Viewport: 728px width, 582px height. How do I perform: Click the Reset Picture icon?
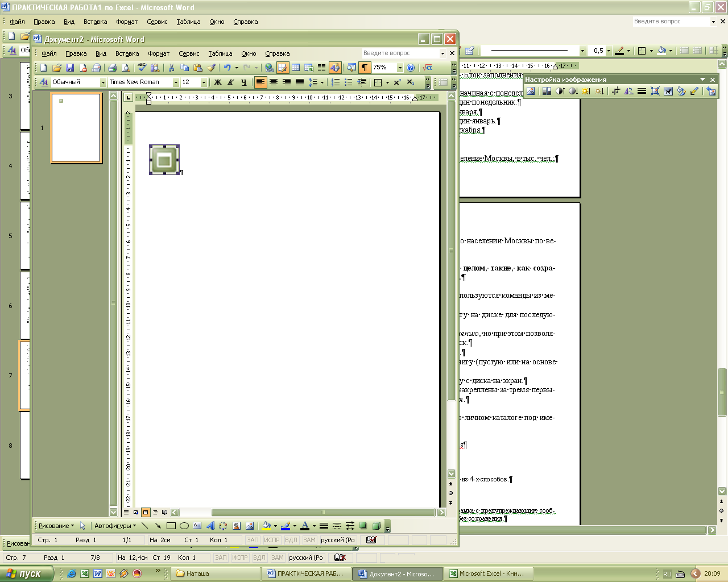(x=710, y=91)
